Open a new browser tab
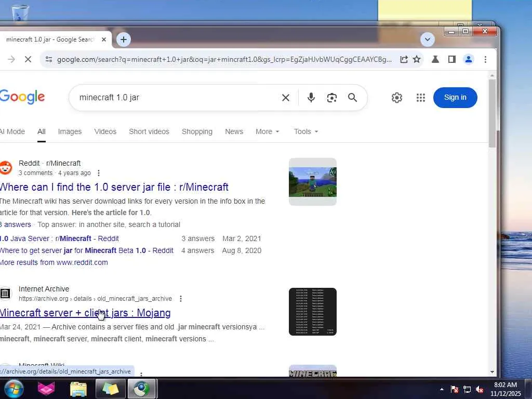This screenshot has height=399, width=532. (x=124, y=39)
